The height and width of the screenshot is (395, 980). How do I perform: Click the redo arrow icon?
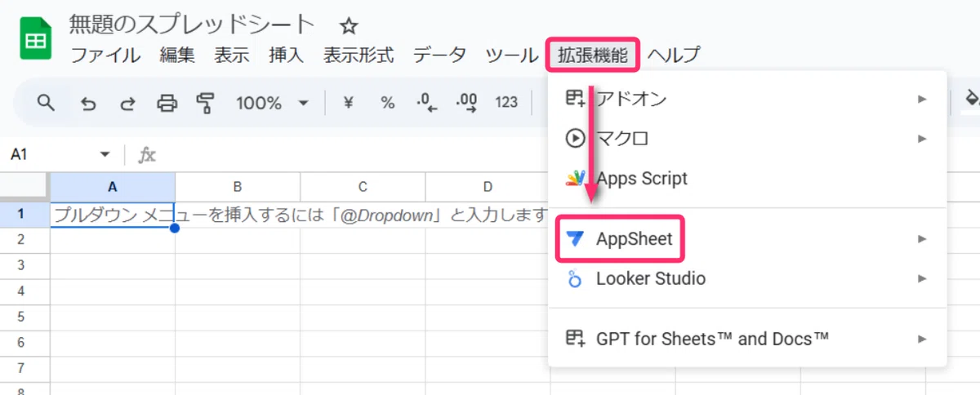click(x=127, y=103)
